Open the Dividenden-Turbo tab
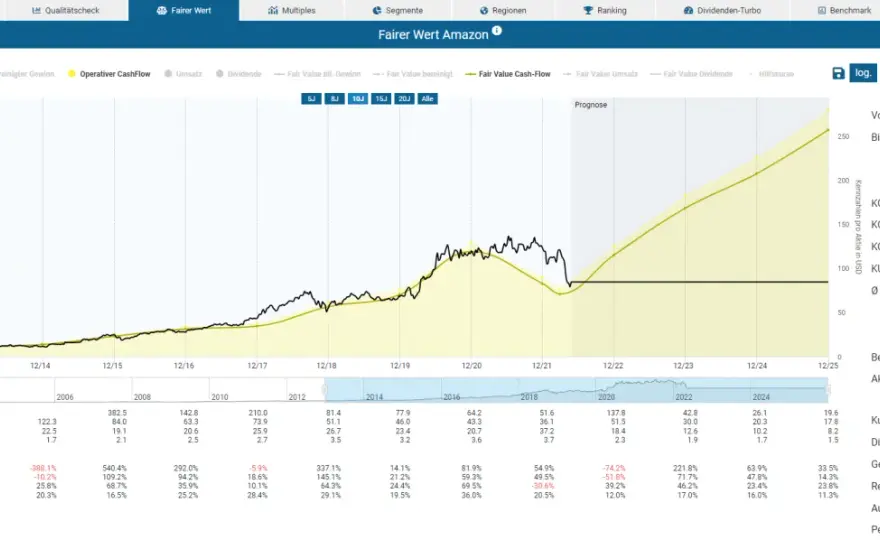The image size is (880, 540). [722, 10]
